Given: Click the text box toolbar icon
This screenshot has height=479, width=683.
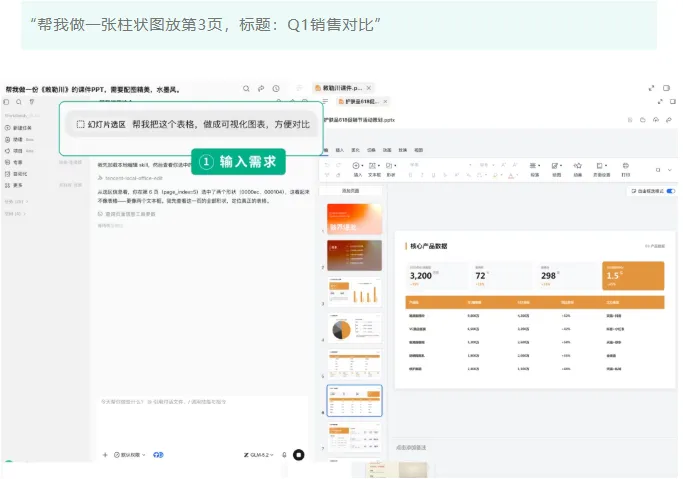Looking at the screenshot, I should click(x=372, y=165).
